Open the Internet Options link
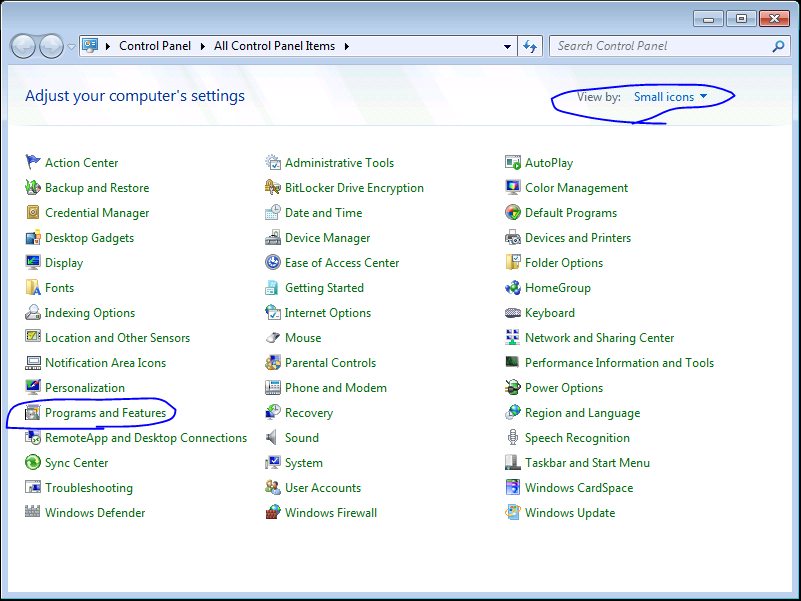Image resolution: width=801 pixels, height=601 pixels. [x=328, y=313]
